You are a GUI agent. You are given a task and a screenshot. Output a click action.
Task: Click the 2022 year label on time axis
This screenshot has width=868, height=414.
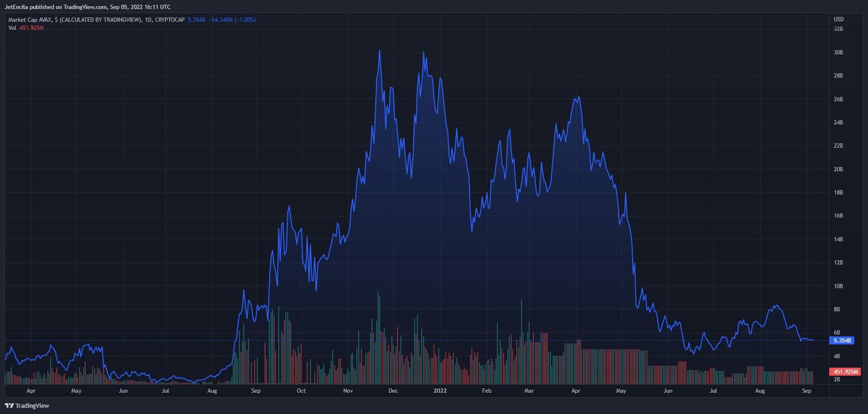pos(440,391)
